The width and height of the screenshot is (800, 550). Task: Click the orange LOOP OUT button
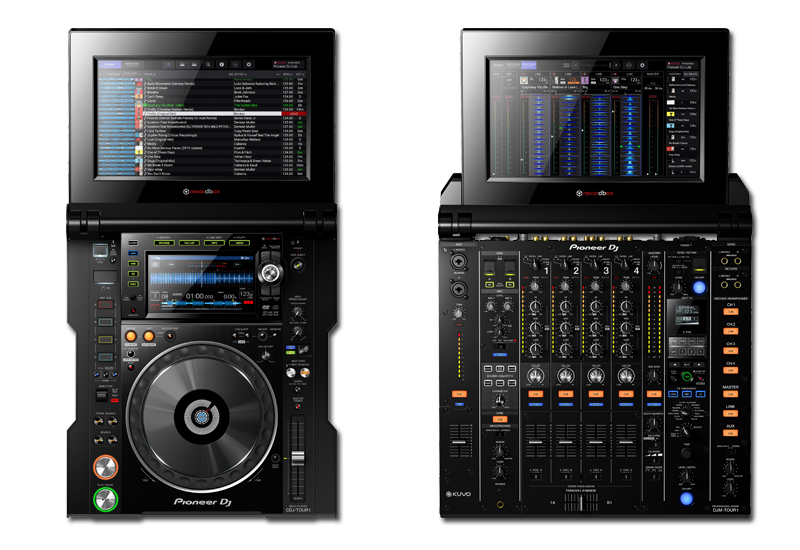[148, 336]
